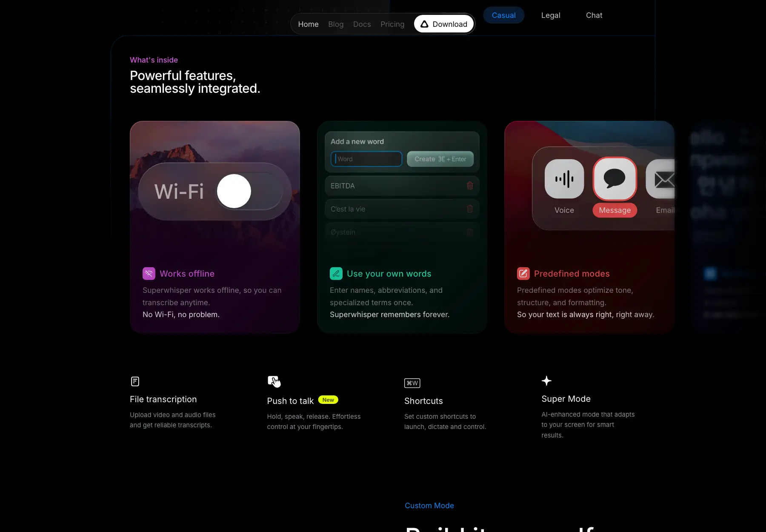Click the Shortcuts title
Screen dimensions: 766x532
tap(423, 401)
